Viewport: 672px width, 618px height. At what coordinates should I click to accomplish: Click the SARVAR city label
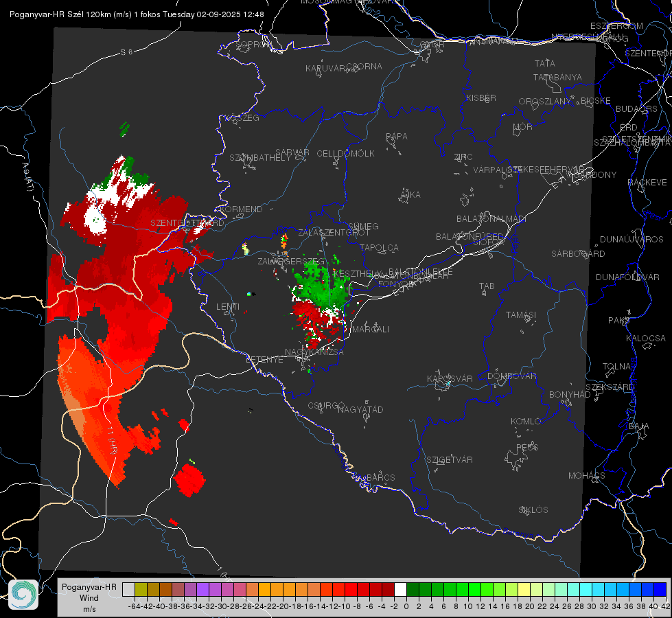[292, 152]
